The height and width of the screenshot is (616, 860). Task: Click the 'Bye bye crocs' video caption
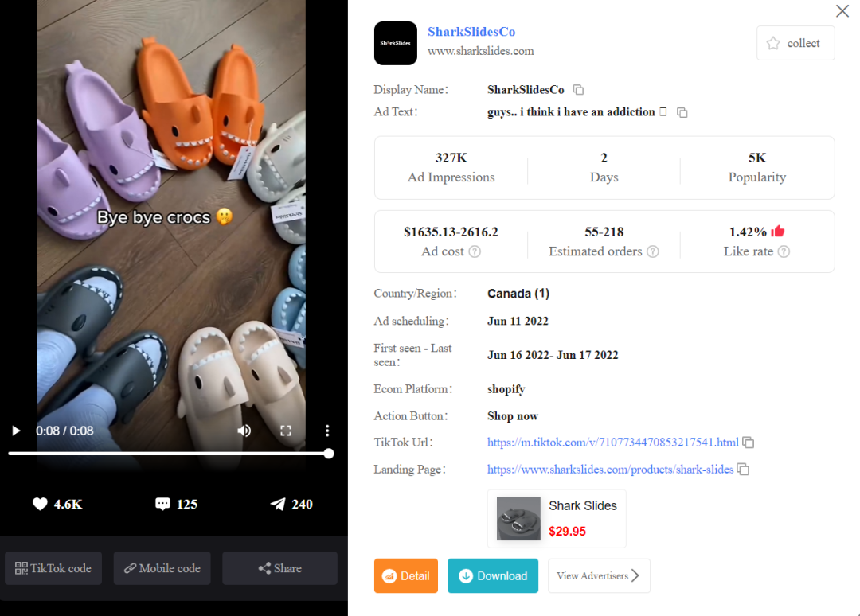point(165,217)
